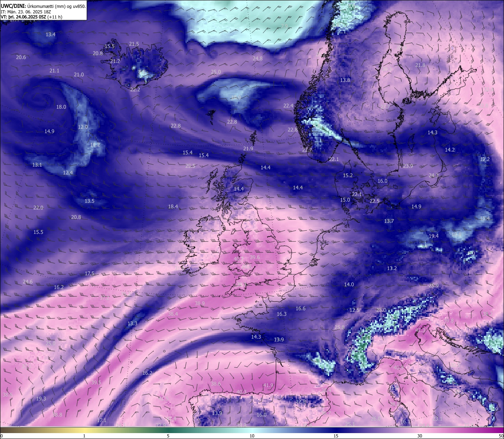Click the 16.3 value over France
504x439 pixels.
(x=282, y=314)
